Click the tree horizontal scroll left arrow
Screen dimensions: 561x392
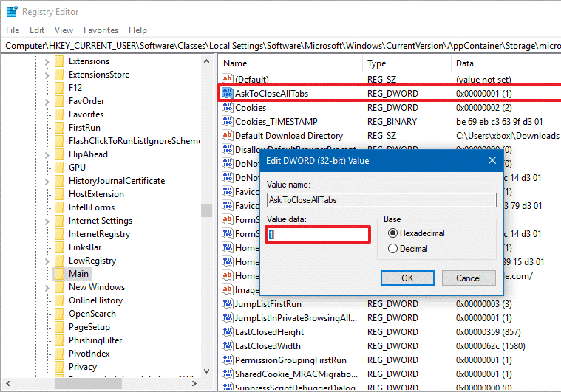click(8, 384)
